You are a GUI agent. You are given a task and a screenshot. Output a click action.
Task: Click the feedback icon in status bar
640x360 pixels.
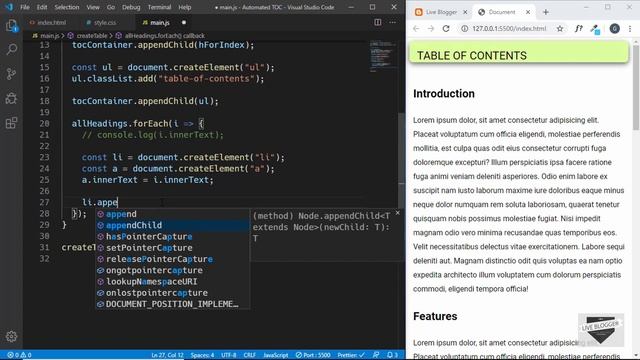point(376,355)
